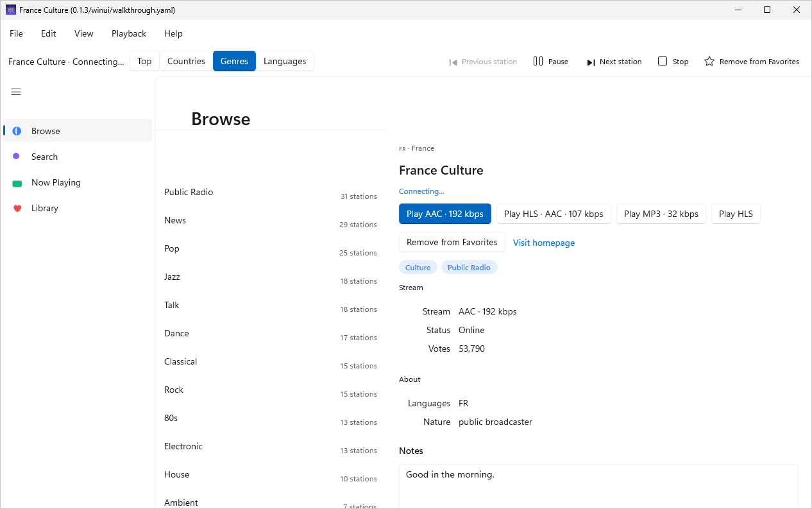Open the View menu
The width and height of the screenshot is (812, 509).
84,33
